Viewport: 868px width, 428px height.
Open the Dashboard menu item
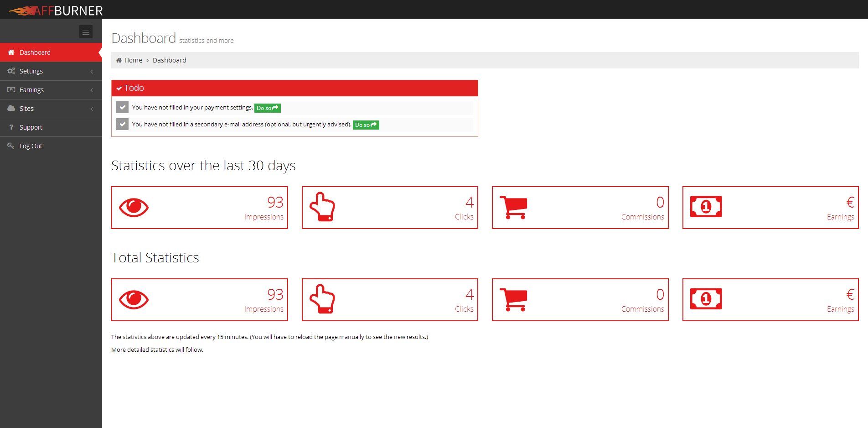[51, 52]
